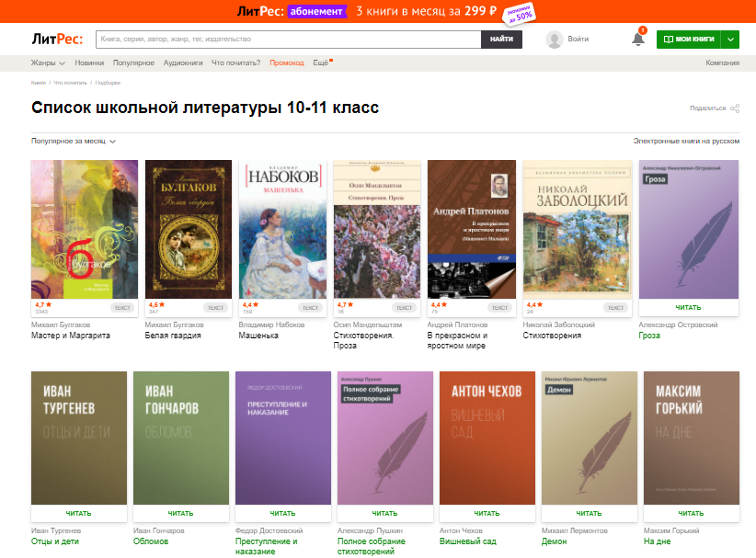This screenshot has height=558, width=756.
Task: Open the notifications bell icon
Action: pos(638,39)
